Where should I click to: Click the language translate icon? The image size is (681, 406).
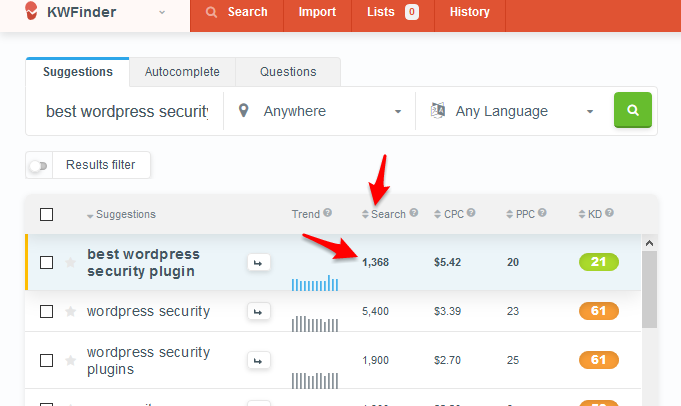[438, 110]
